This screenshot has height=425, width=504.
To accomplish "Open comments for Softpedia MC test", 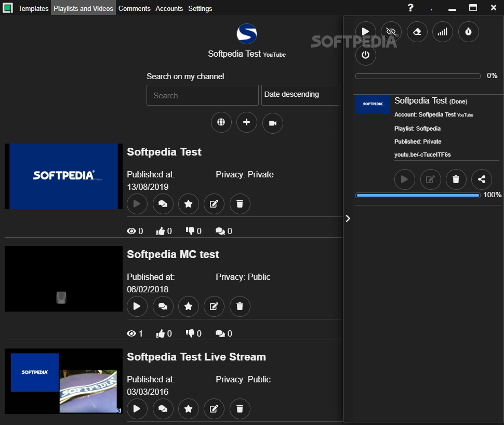I will coord(163,306).
